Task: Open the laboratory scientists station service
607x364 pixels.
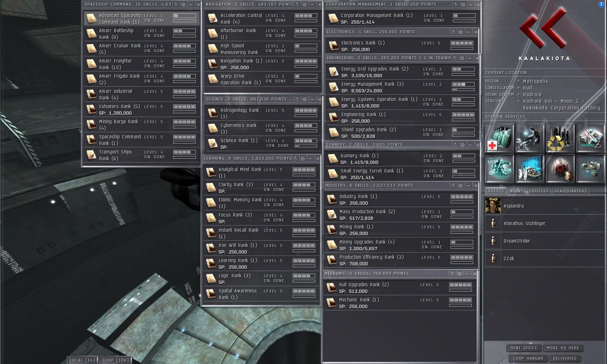Action: 530,169
